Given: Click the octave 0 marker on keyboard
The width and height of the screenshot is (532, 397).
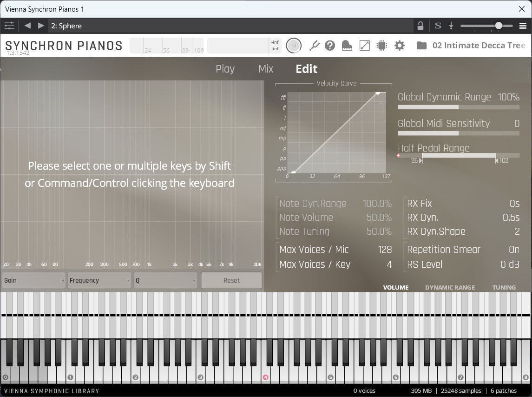Looking at the screenshot, I should (x=5, y=377).
